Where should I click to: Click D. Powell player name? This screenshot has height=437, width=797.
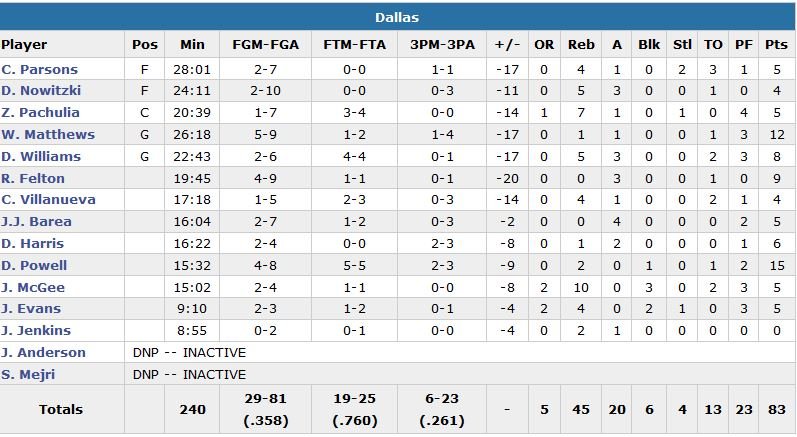[x=35, y=266]
